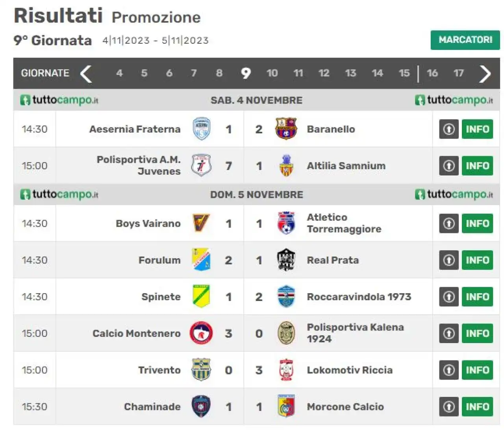
Task: Expand details arrow for Aesernia Fraterna match
Action: coord(449,129)
